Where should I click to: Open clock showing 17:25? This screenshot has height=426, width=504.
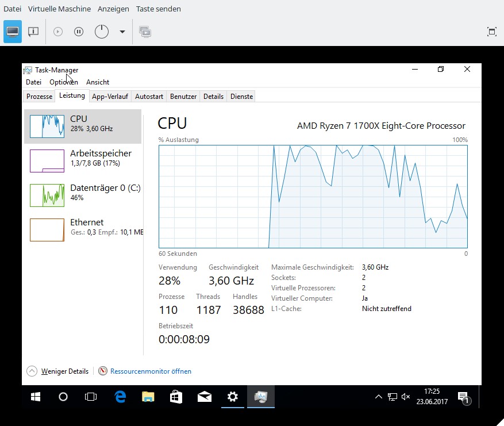(x=432, y=397)
